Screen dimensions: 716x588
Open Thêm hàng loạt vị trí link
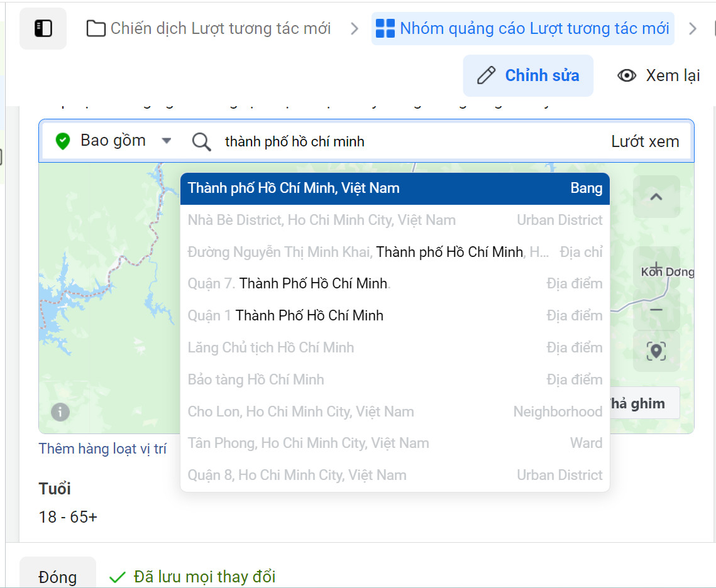click(x=102, y=449)
